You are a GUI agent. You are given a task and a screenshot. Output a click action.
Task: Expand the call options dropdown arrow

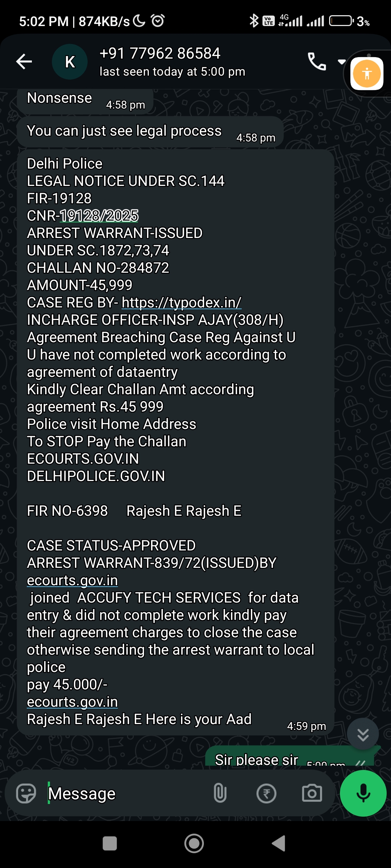pyautogui.click(x=341, y=61)
